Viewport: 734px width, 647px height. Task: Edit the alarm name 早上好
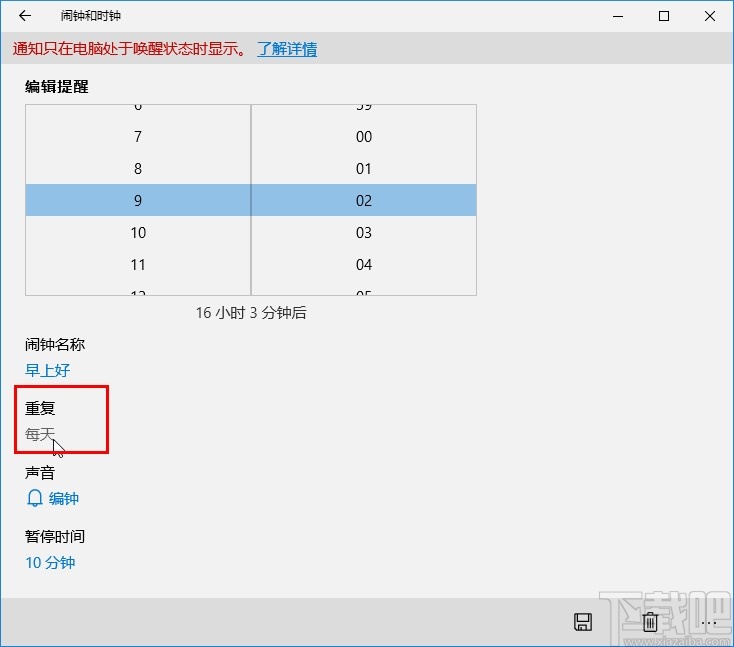click(x=47, y=370)
